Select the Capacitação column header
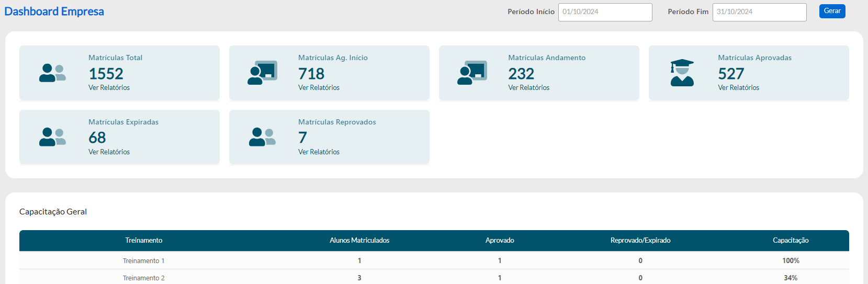Viewport: 868px width, 284px height. [x=791, y=241]
